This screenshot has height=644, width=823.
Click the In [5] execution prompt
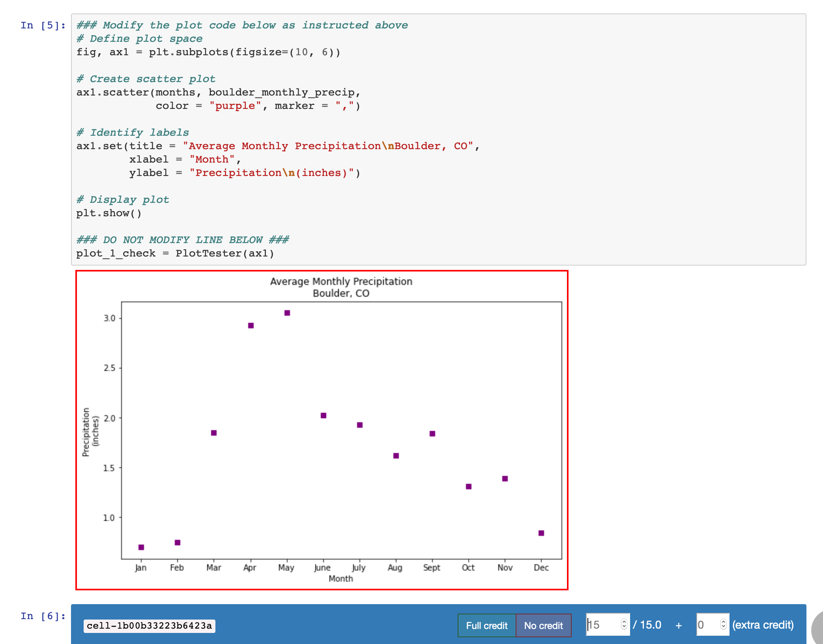pyautogui.click(x=42, y=25)
